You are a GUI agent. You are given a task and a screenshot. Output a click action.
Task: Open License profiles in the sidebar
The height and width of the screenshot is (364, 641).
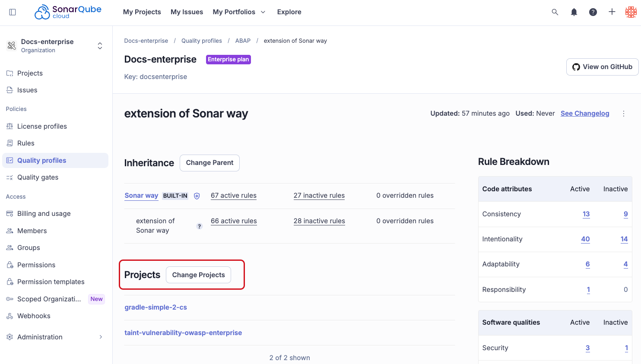click(55, 127)
